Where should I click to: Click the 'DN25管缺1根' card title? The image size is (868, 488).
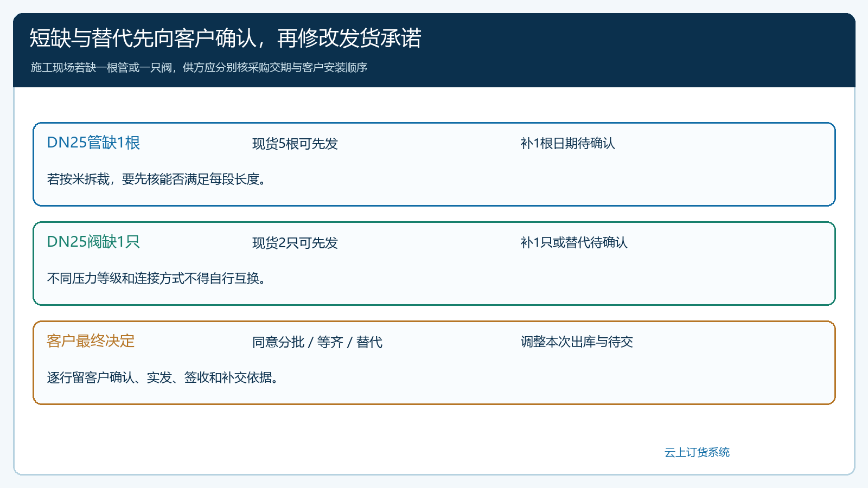[x=93, y=143]
